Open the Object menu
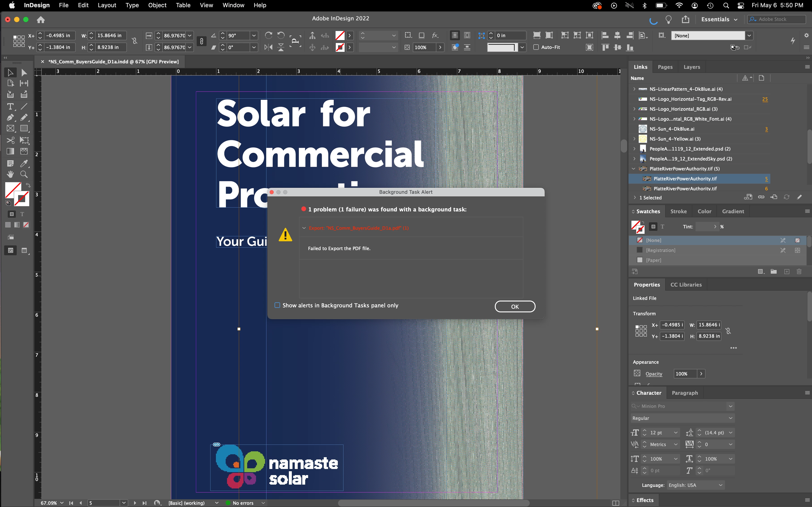 pos(157,5)
